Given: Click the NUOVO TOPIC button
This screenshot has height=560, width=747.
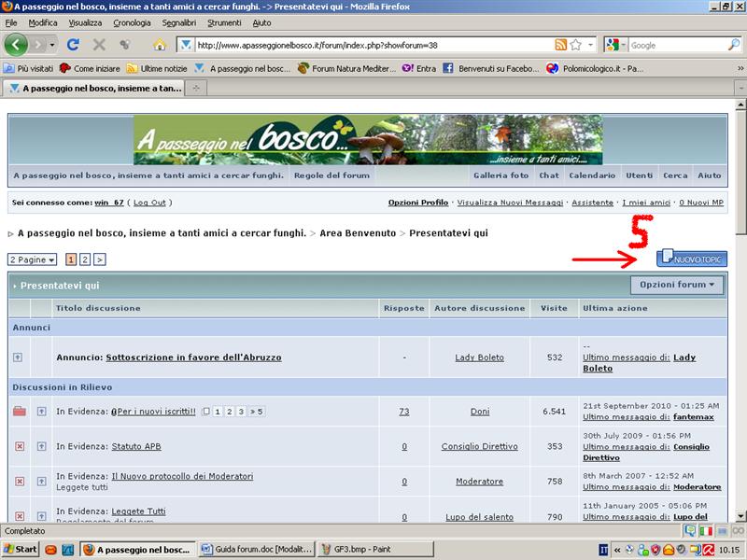Looking at the screenshot, I should click(692, 259).
